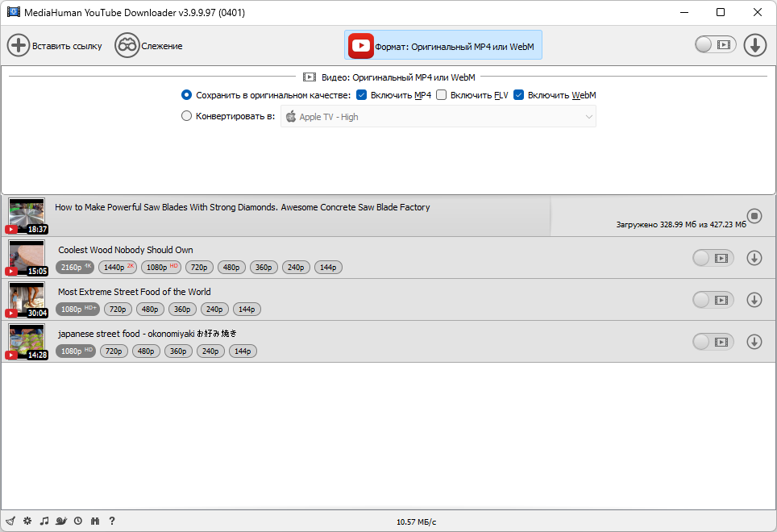Select 240p for japanese street food
The image size is (777, 532).
[210, 351]
